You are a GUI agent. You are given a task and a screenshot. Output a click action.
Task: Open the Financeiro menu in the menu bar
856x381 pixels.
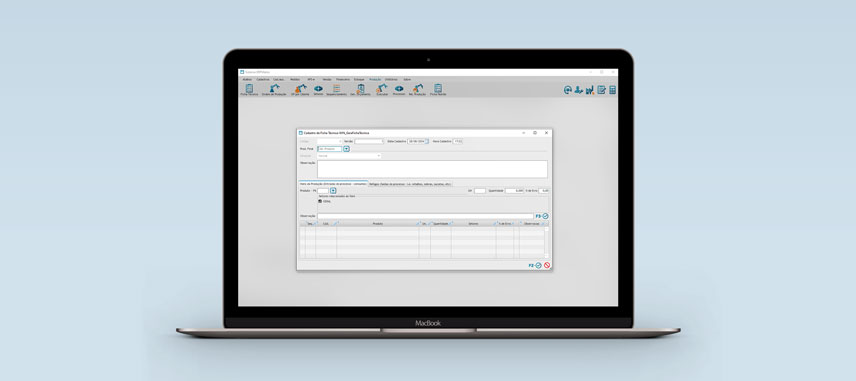click(343, 79)
